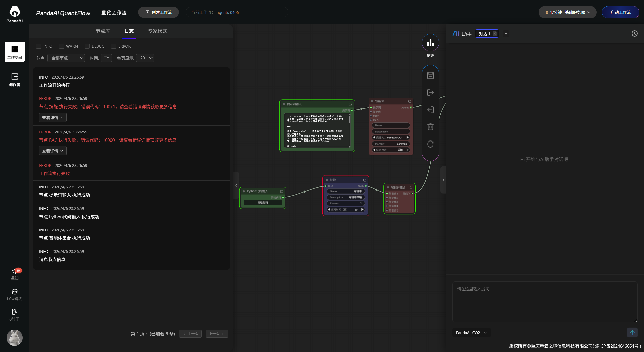
Task: Click the 创建工作流 button
Action: (x=159, y=12)
